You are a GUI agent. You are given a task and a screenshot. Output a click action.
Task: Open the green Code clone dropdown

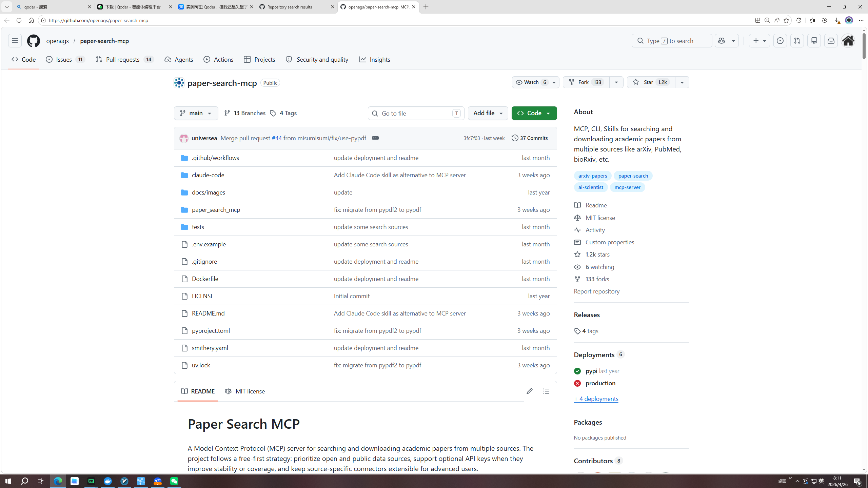pyautogui.click(x=534, y=113)
